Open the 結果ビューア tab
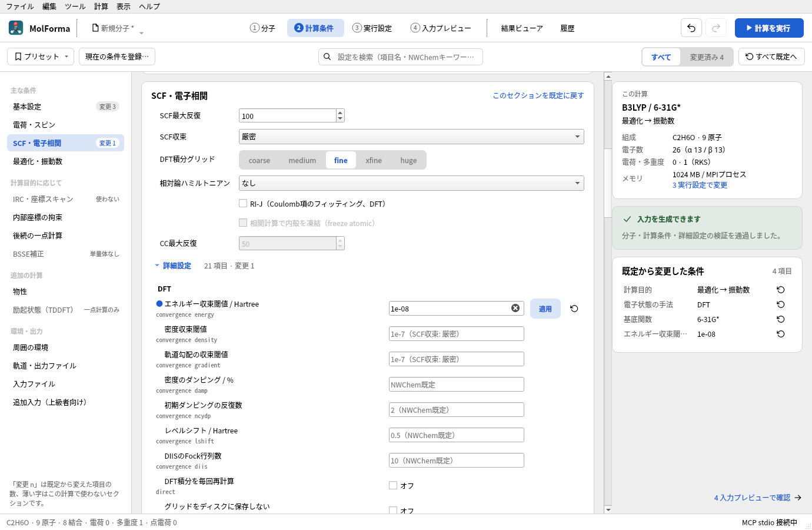Screen dimensions: 812x530 pyautogui.click(x=522, y=28)
